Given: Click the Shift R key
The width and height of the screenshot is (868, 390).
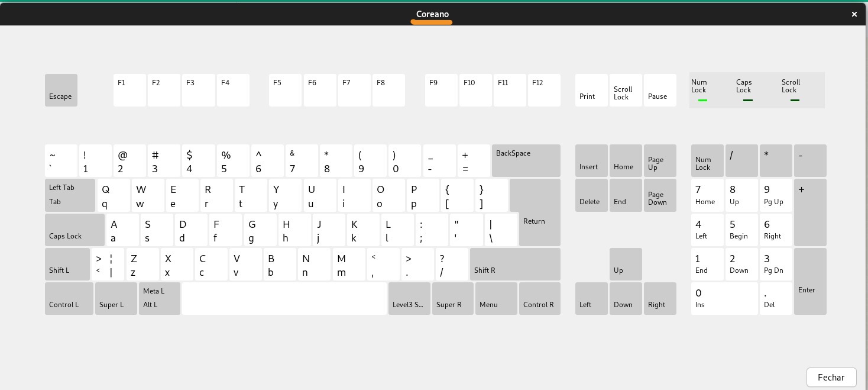Looking at the screenshot, I should tap(515, 264).
